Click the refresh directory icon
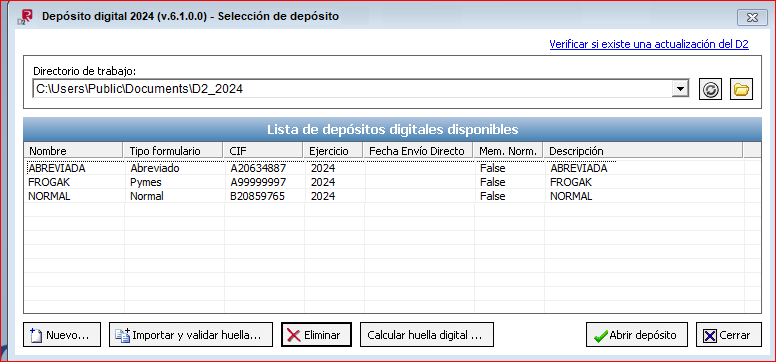This screenshot has height=364, width=779. click(x=710, y=90)
